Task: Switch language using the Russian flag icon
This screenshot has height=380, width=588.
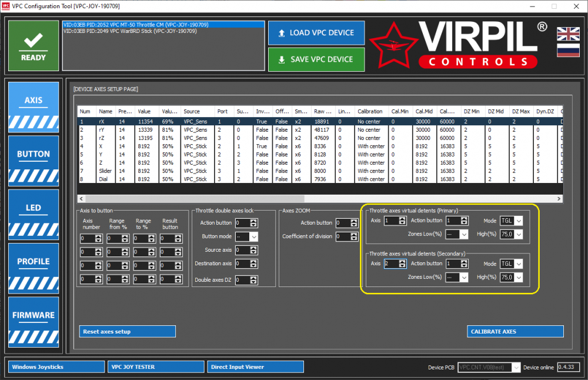Action: coord(567,50)
